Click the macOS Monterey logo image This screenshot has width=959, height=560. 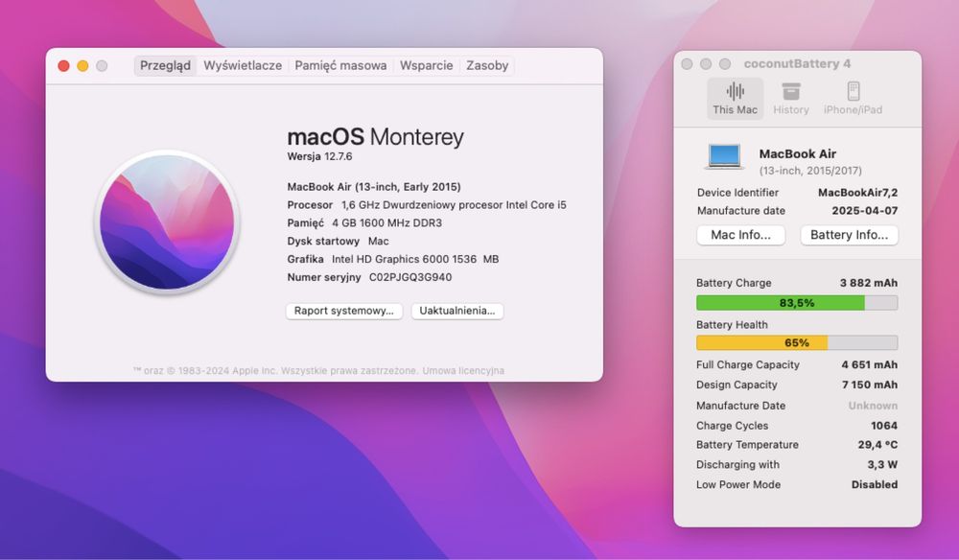coord(167,222)
